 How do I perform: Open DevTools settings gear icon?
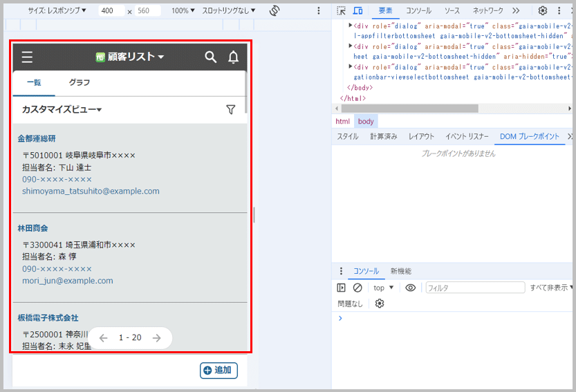543,10
